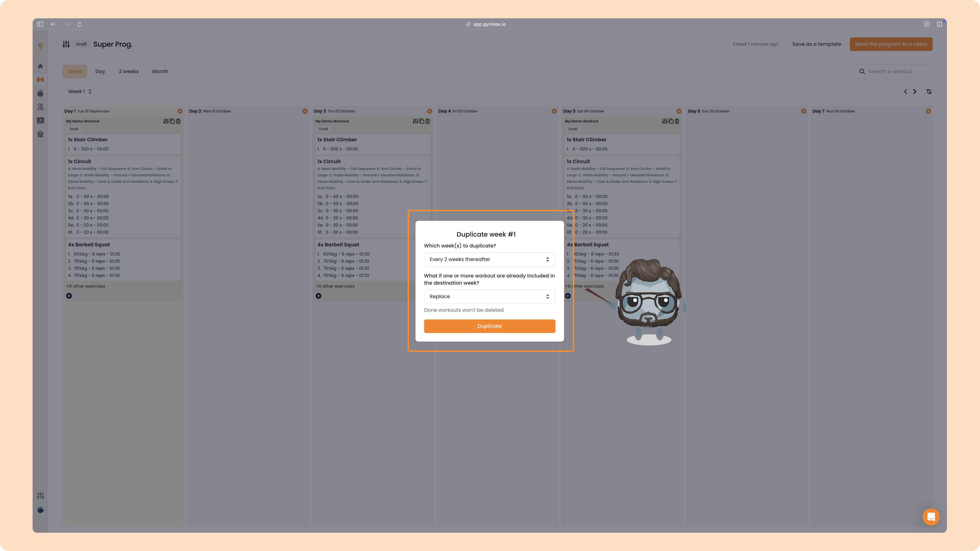This screenshot has height=551, width=980.
Task: Add a workout to Day 1
Action: point(180,111)
